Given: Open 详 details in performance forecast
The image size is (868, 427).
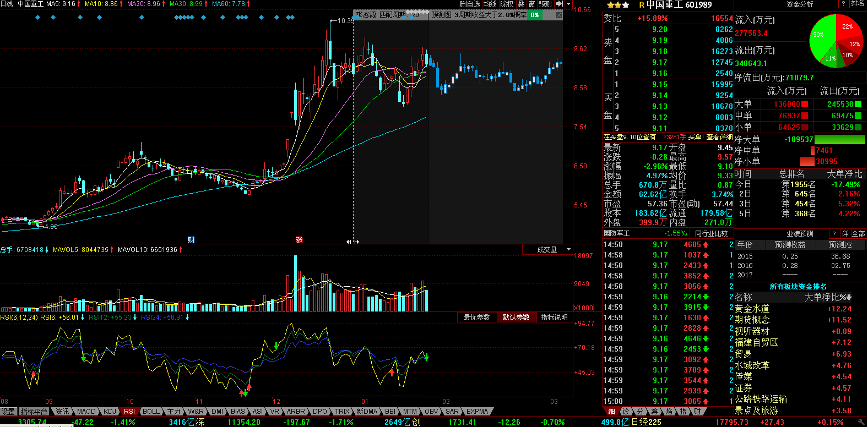Looking at the screenshot, I should click(845, 234).
